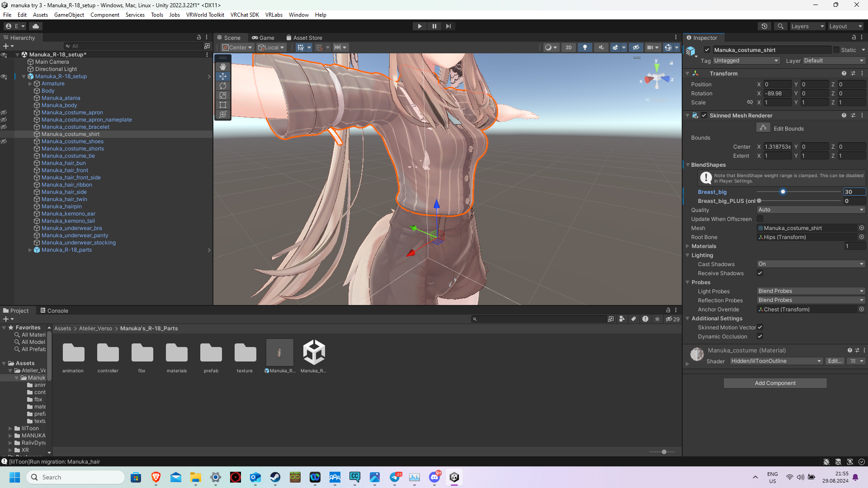This screenshot has height=488, width=868.
Task: Open the Tag dropdown
Action: 746,61
